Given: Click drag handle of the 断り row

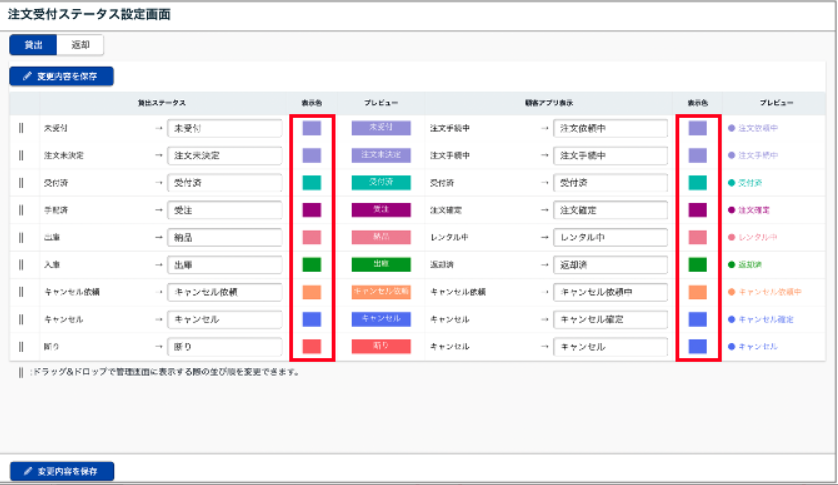Looking at the screenshot, I should [x=20, y=346].
